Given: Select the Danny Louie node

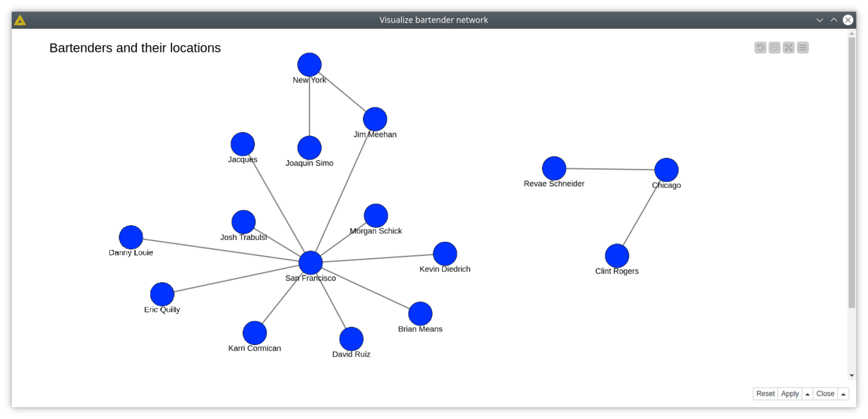Looking at the screenshot, I should pos(131,237).
